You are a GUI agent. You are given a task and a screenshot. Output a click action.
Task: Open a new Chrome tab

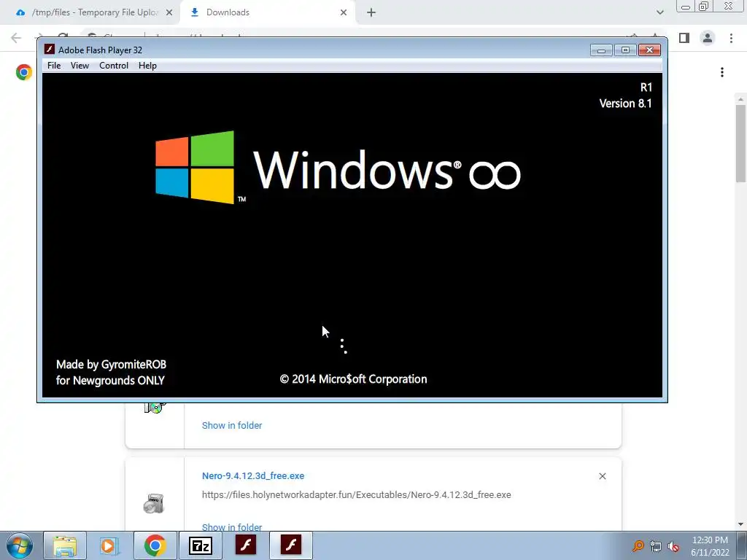pyautogui.click(x=371, y=13)
